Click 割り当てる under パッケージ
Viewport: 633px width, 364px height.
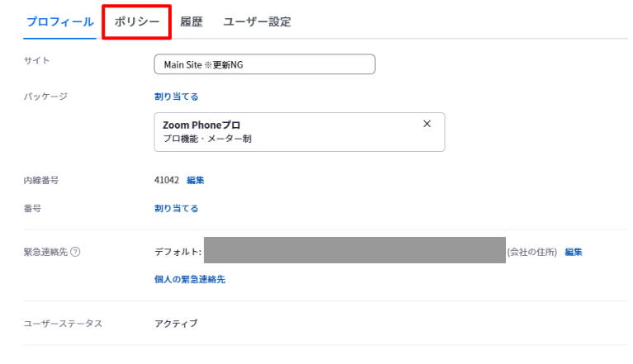click(x=177, y=97)
